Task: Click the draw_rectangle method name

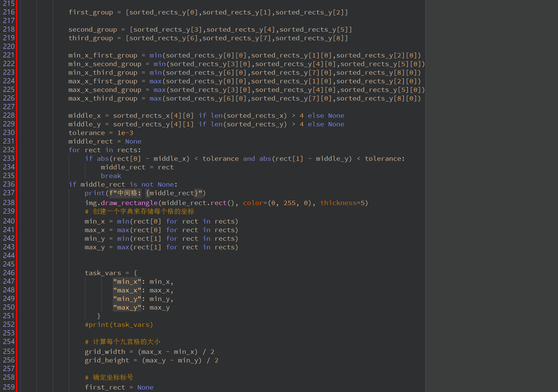Action: pos(129,203)
